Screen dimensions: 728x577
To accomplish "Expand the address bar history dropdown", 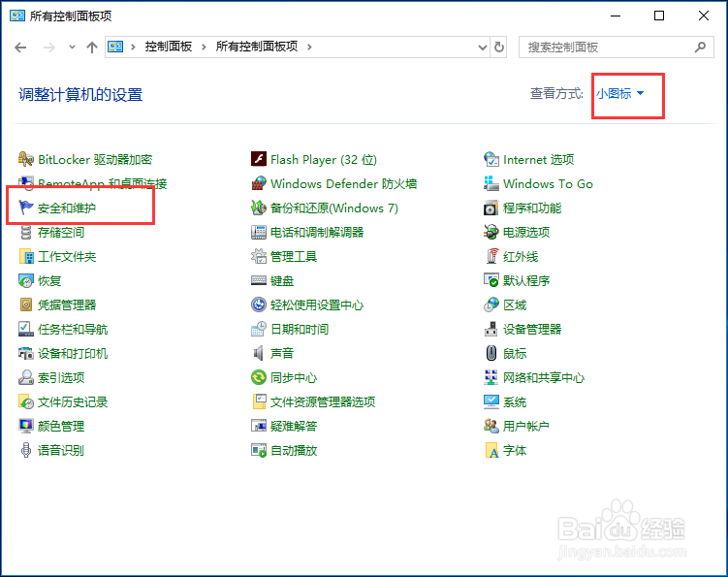I will (483, 47).
